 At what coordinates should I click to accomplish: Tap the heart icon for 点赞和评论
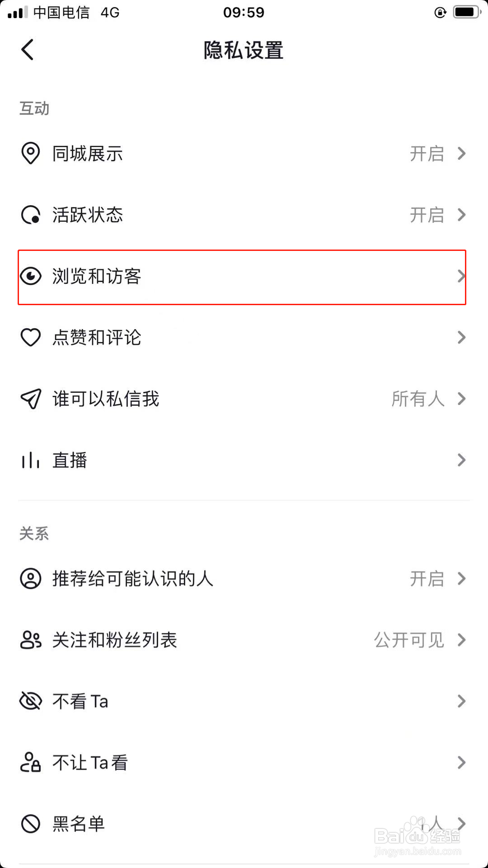tap(31, 337)
